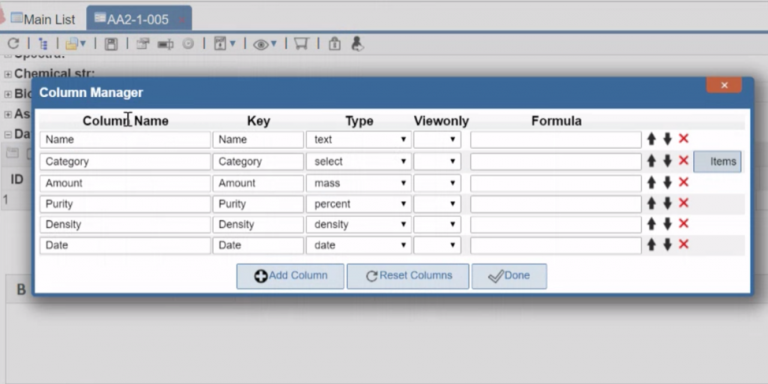Click the folder open icon in toolbar

72,44
